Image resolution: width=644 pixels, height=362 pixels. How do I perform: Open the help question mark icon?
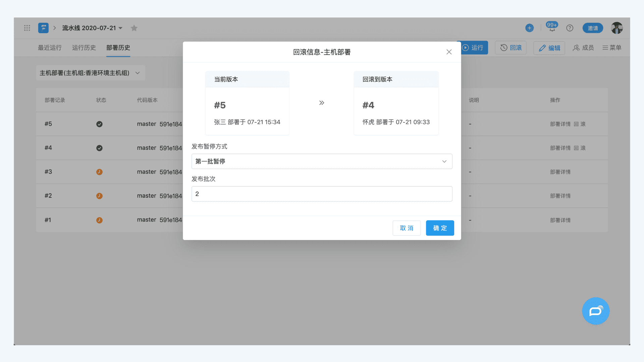pyautogui.click(x=570, y=28)
